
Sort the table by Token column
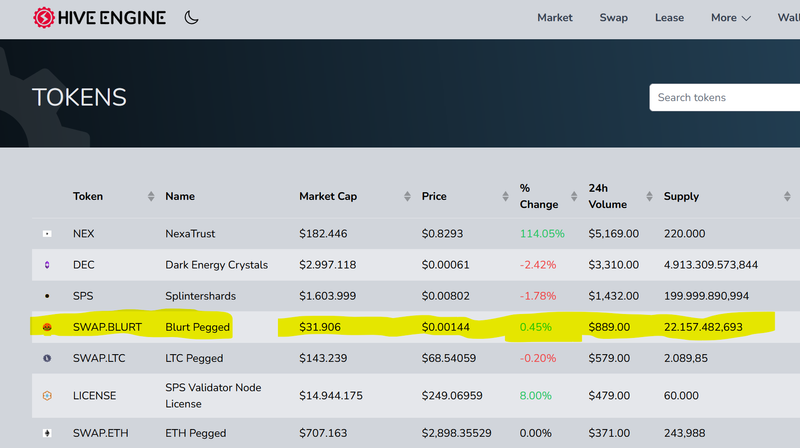pyautogui.click(x=88, y=196)
